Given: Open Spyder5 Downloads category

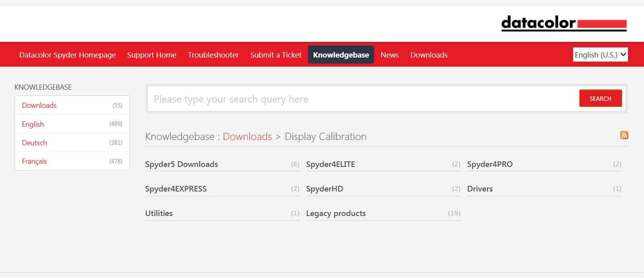Looking at the screenshot, I should pyautogui.click(x=182, y=164).
